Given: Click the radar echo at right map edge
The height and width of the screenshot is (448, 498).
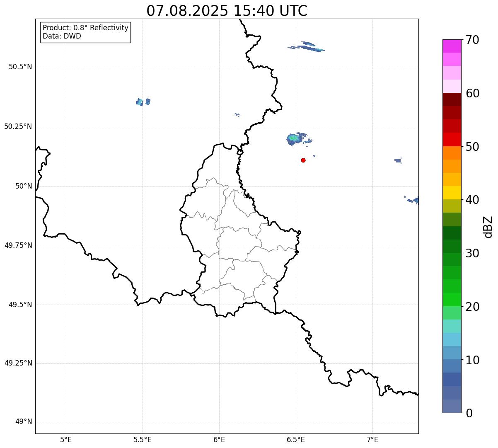Looking at the screenshot, I should [414, 200].
